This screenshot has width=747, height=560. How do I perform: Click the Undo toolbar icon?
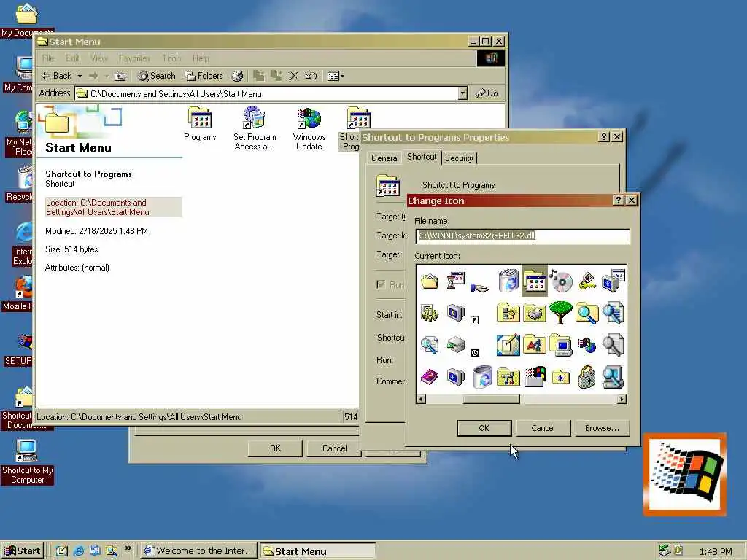[x=311, y=76]
